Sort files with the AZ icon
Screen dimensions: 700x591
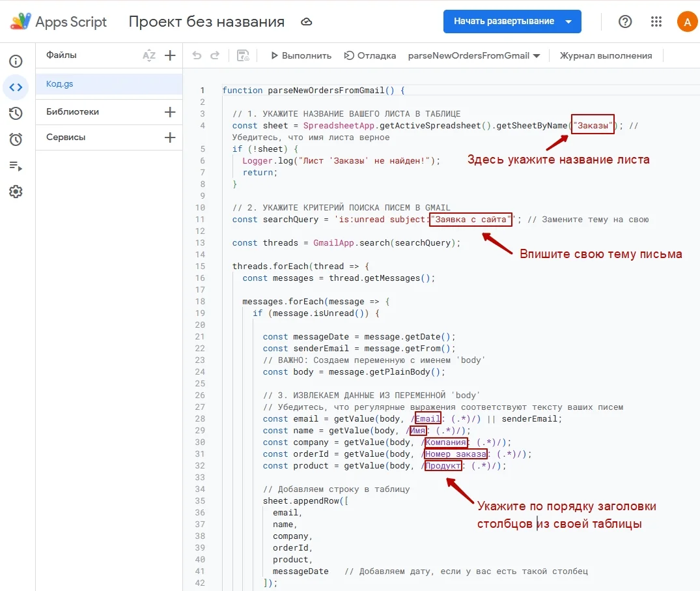click(x=149, y=55)
